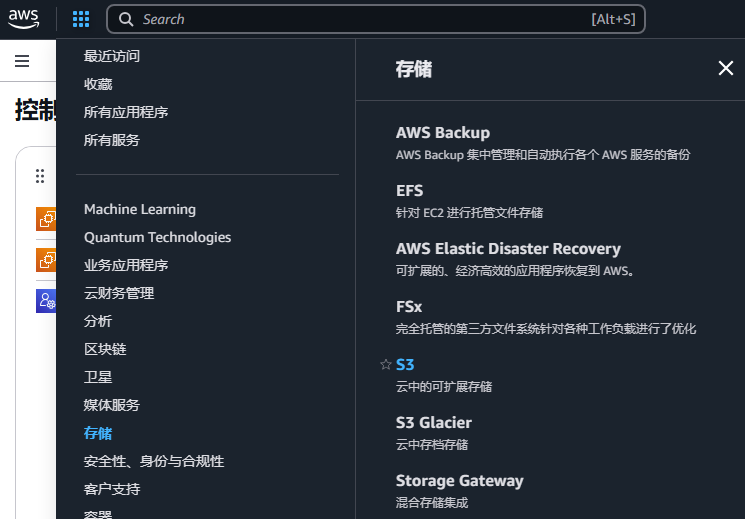Close the 存储 services panel

pos(726,68)
